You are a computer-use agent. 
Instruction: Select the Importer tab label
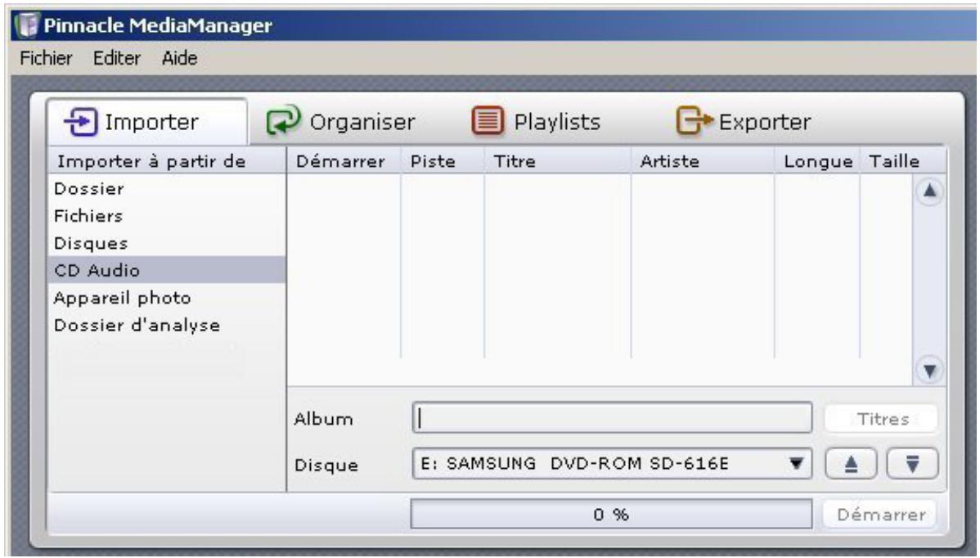pyautogui.click(x=151, y=122)
